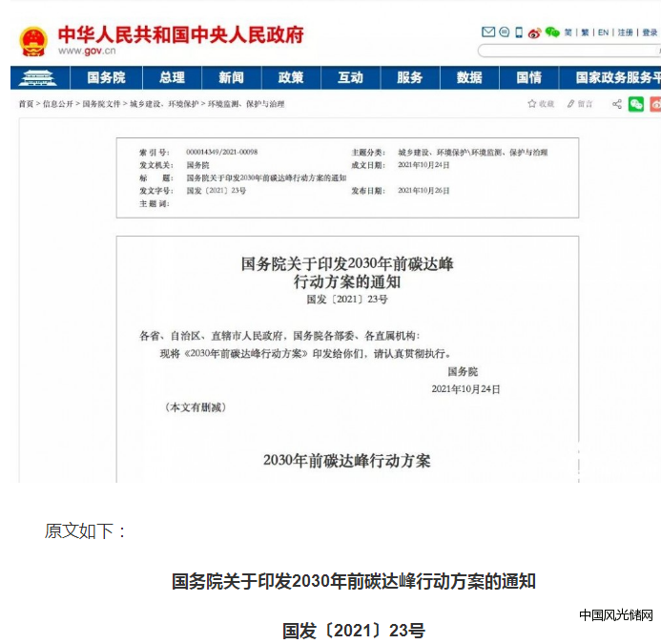
Task: Switch to simplified Chinese 简
Action: pos(568,32)
